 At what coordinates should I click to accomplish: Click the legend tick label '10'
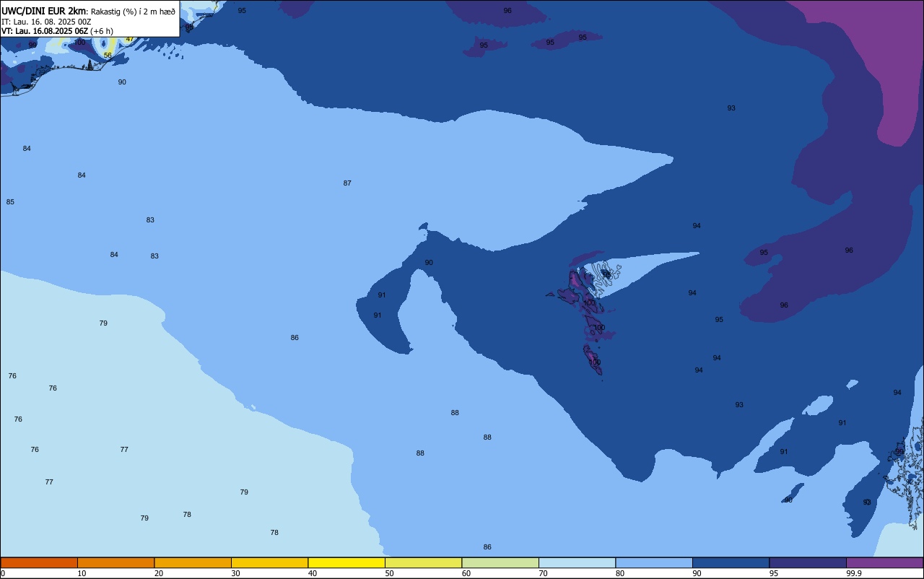coord(82,573)
